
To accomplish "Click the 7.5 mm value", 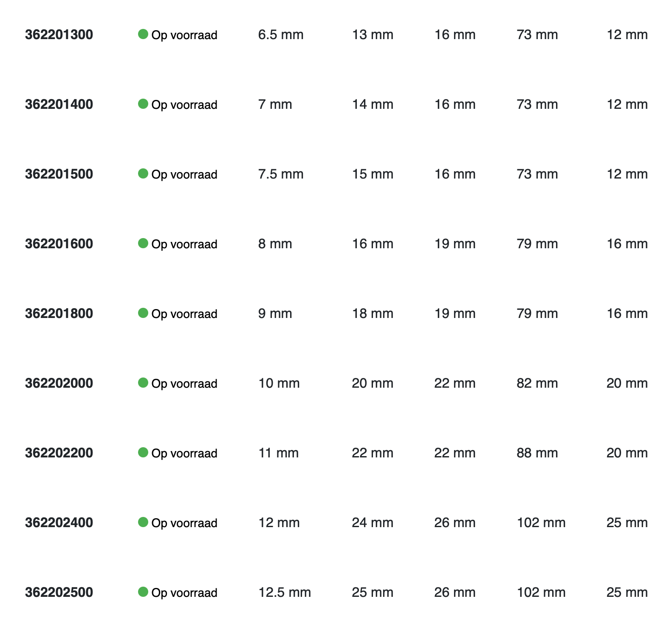I will (x=281, y=174).
